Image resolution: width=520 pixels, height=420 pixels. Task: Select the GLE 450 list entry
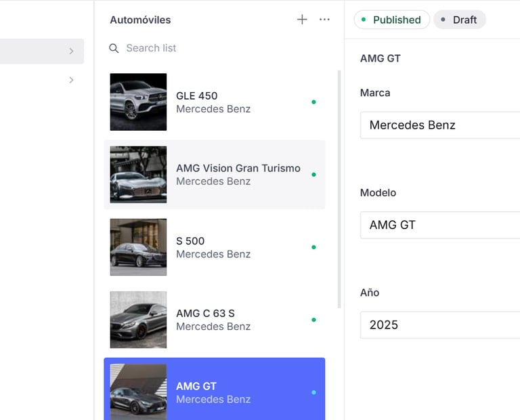(x=215, y=102)
